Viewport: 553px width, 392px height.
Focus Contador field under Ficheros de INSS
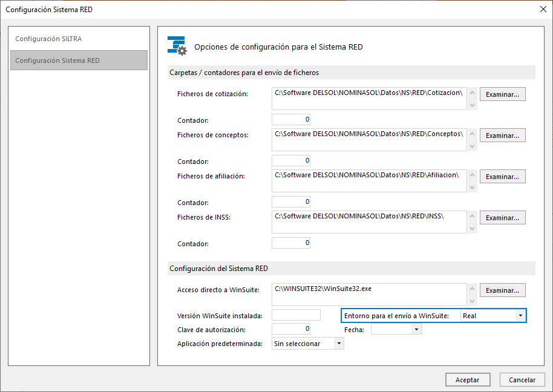click(291, 243)
